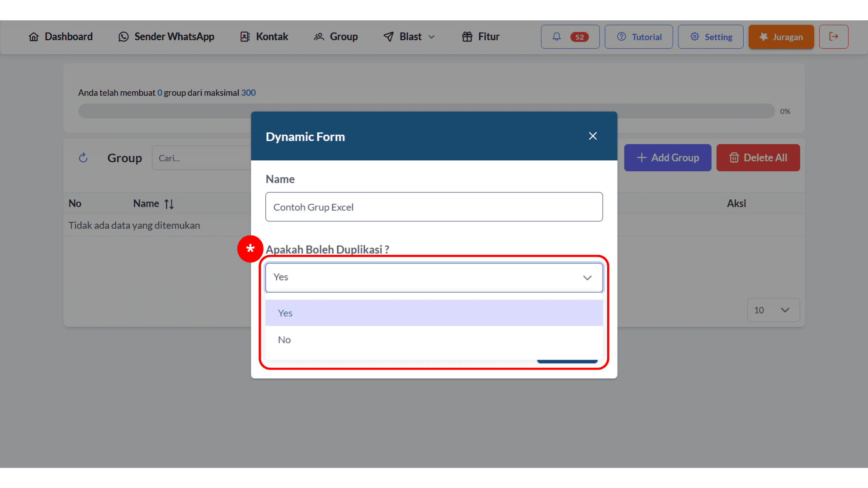Choose the No option in the list

click(x=434, y=340)
